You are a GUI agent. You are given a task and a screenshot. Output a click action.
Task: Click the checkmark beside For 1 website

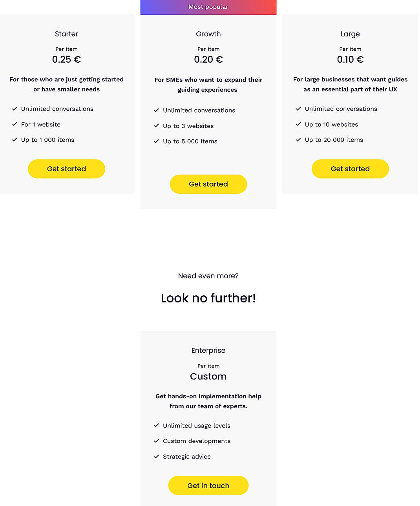tap(15, 124)
